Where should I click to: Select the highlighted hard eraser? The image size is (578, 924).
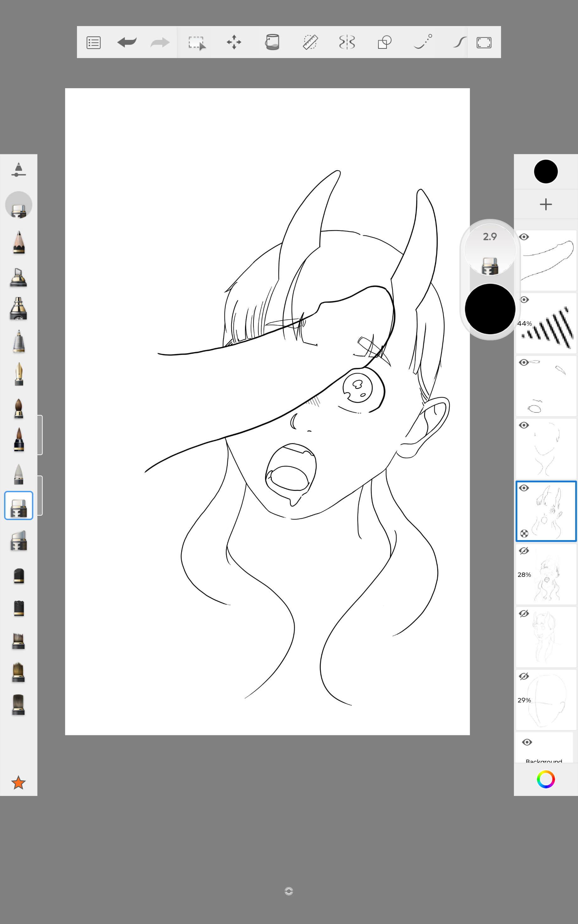(x=19, y=506)
